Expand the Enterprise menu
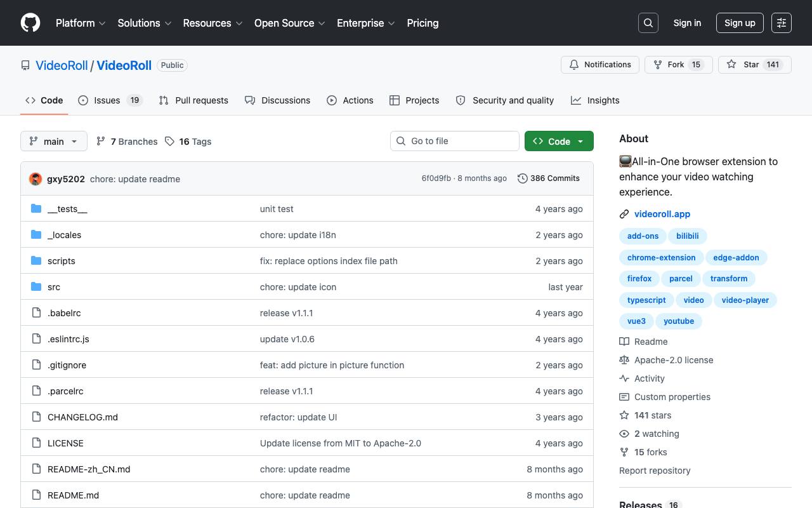Viewport: 812px width, 508px height. pyautogui.click(x=366, y=23)
